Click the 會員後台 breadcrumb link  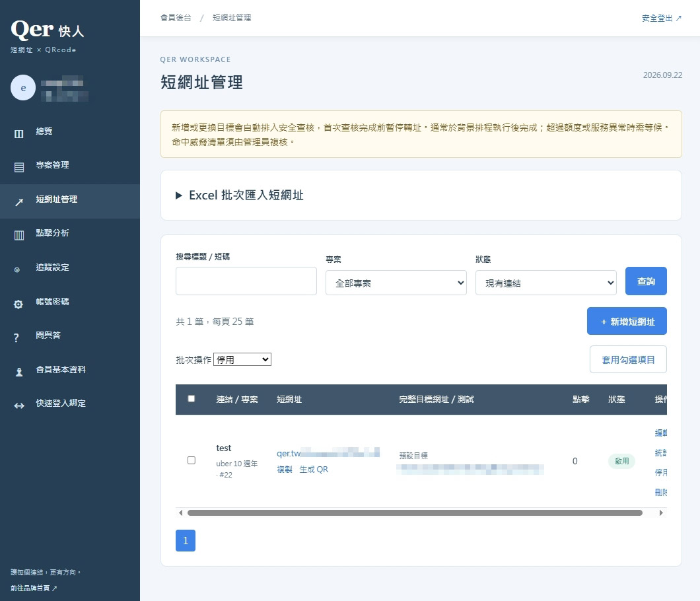point(176,17)
